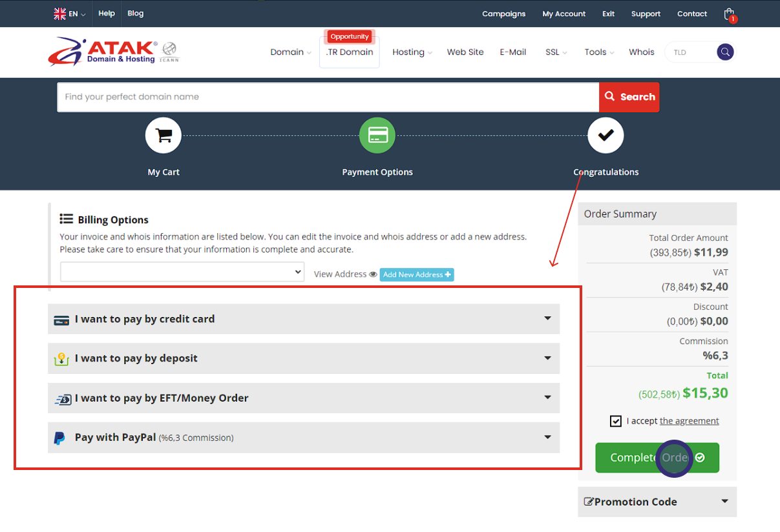This screenshot has width=780, height=532.
Task: Click the Total $15,30 amount
Action: [705, 393]
